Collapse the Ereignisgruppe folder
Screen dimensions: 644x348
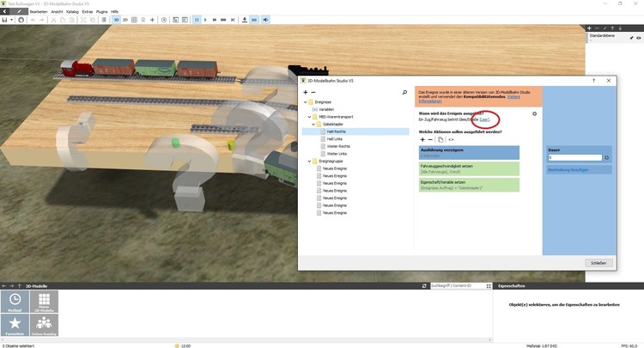[309, 161]
